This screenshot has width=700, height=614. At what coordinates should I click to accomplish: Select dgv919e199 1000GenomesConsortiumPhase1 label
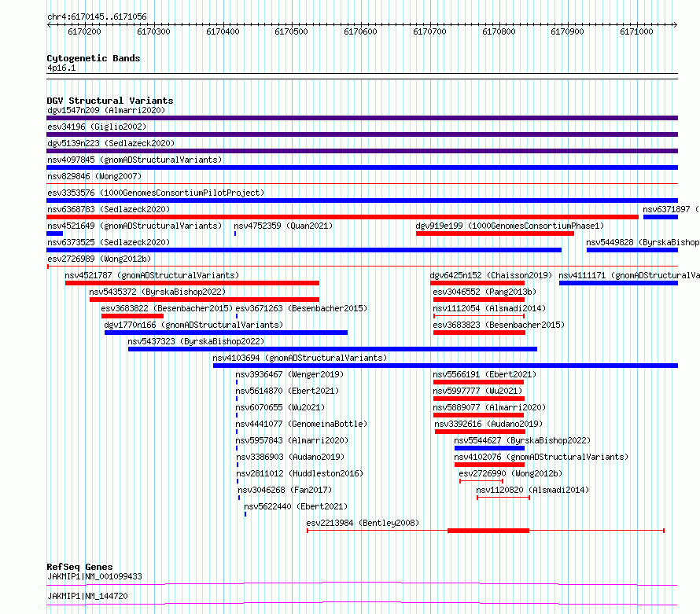pos(510,226)
